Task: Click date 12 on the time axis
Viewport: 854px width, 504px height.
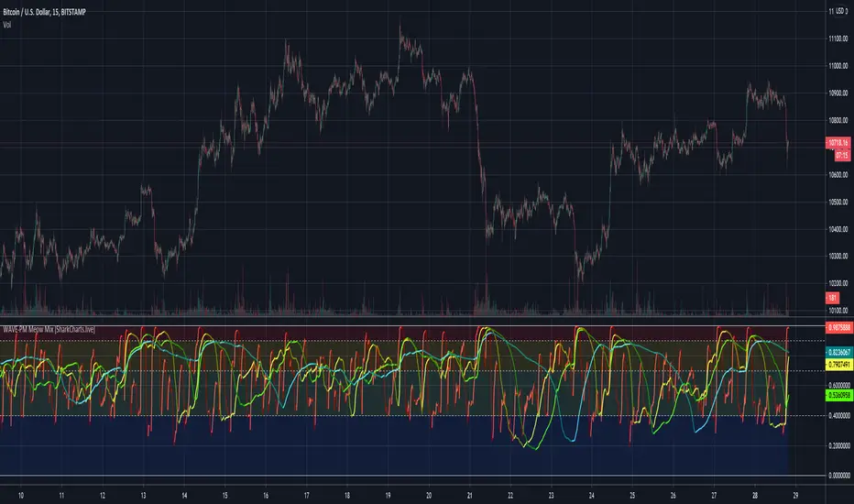Action: (x=103, y=496)
